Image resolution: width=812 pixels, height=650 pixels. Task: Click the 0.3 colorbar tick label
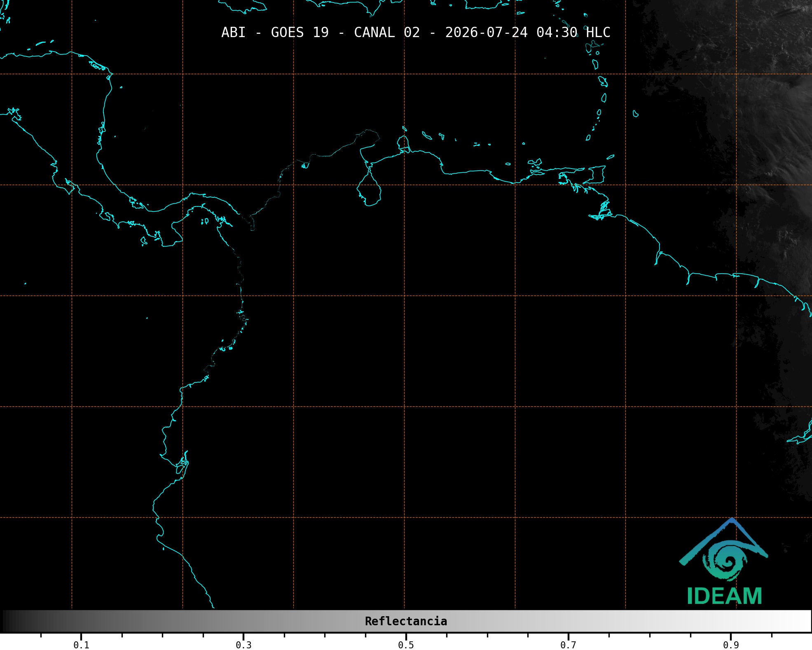(243, 645)
